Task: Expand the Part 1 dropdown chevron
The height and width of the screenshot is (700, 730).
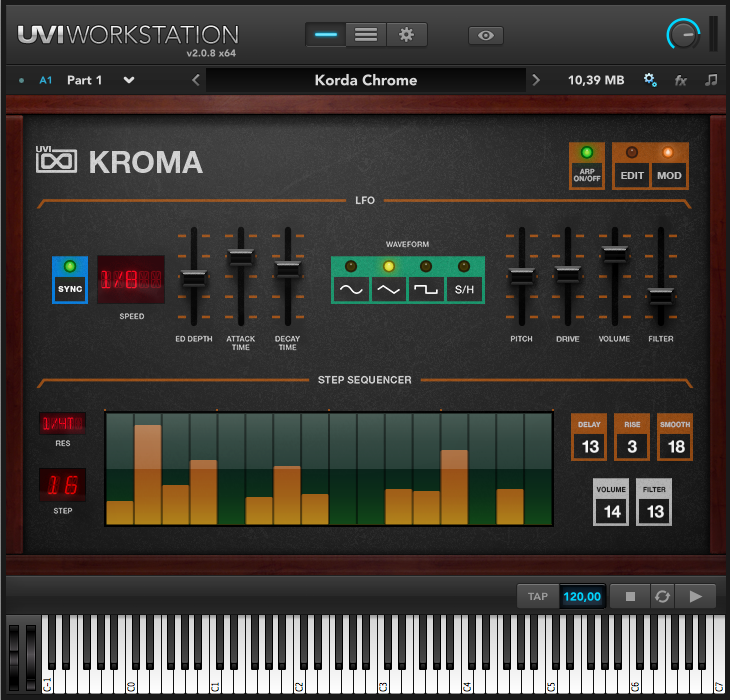Action: (129, 80)
